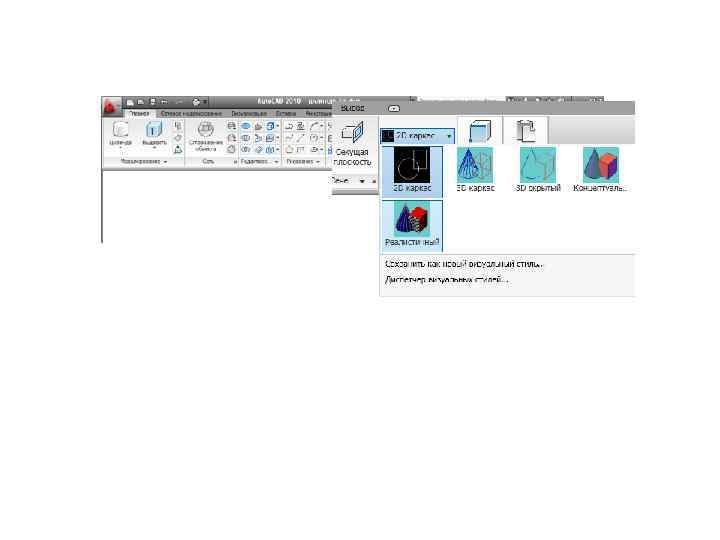
Task: Click the blue box view icon above thumbnails
Action: (x=480, y=131)
